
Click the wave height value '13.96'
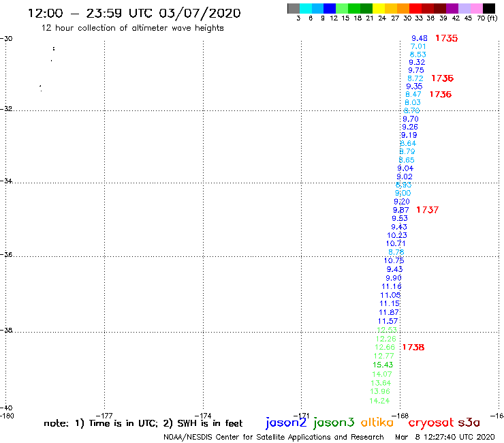click(x=380, y=391)
